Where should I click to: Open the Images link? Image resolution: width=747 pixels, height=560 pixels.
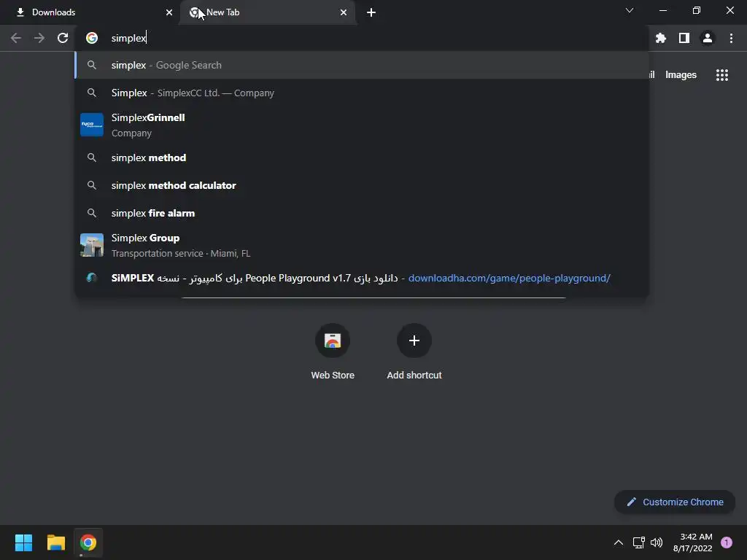pyautogui.click(x=681, y=75)
